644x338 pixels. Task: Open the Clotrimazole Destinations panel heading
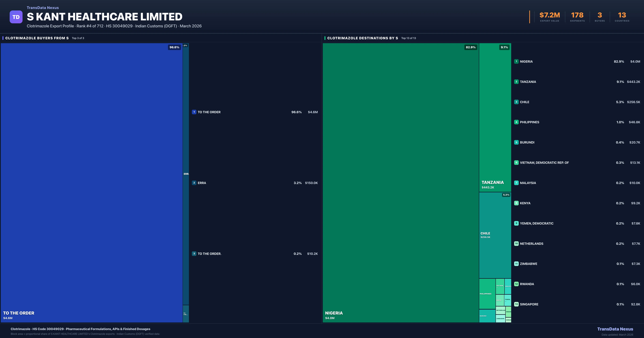point(363,38)
